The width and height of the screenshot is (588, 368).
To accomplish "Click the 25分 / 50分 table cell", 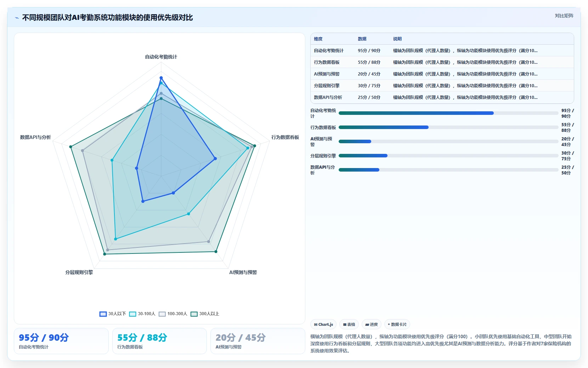I will click(x=369, y=97).
